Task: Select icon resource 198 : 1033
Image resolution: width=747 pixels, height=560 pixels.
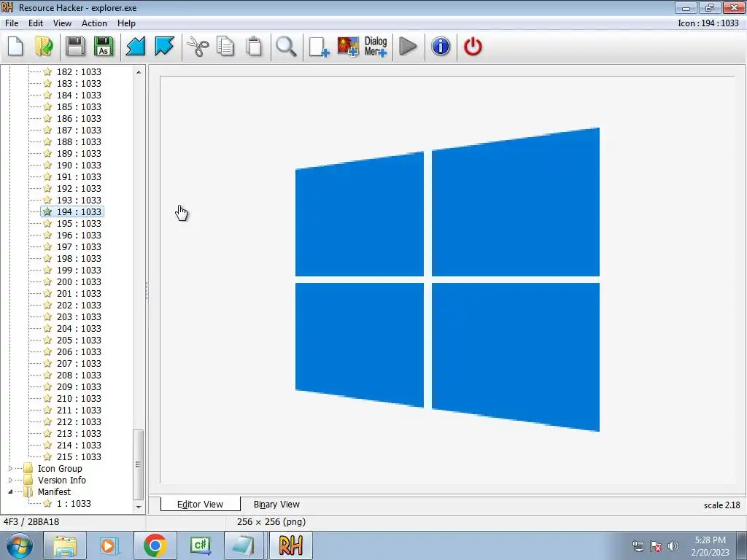Action: (79, 259)
